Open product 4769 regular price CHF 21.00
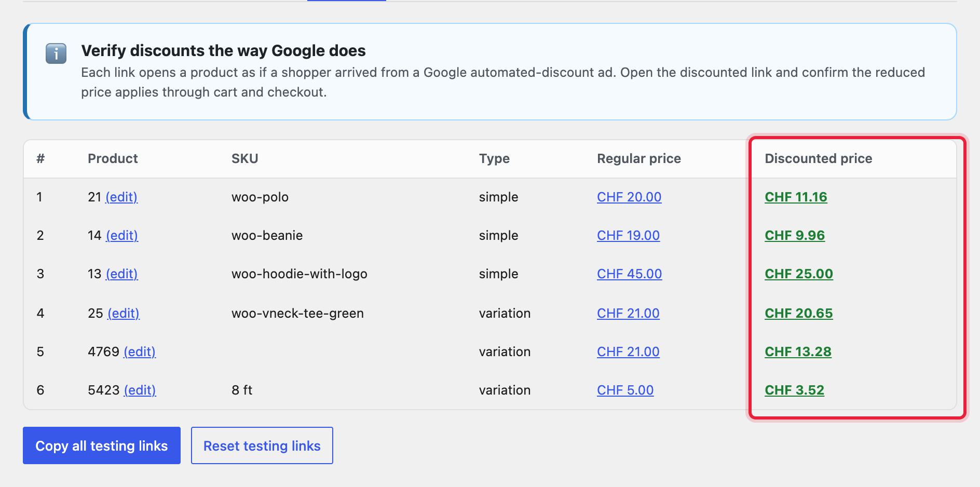Image resolution: width=980 pixels, height=487 pixels. click(628, 352)
